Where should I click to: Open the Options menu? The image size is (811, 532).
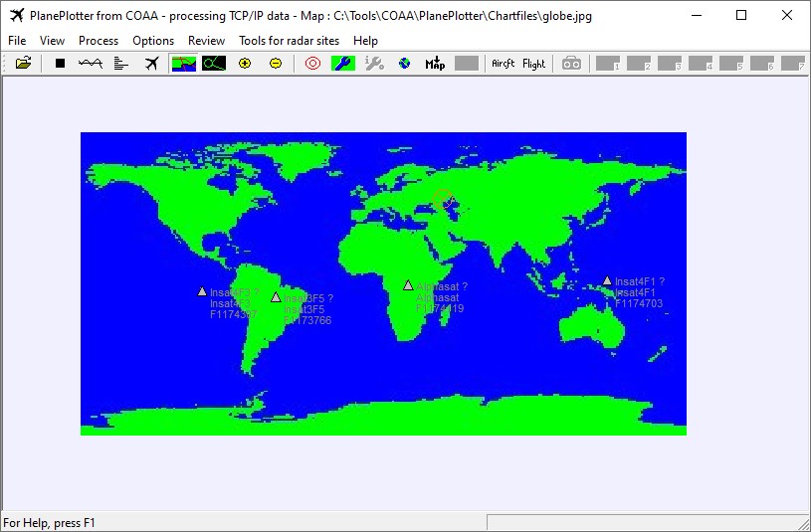(x=153, y=41)
